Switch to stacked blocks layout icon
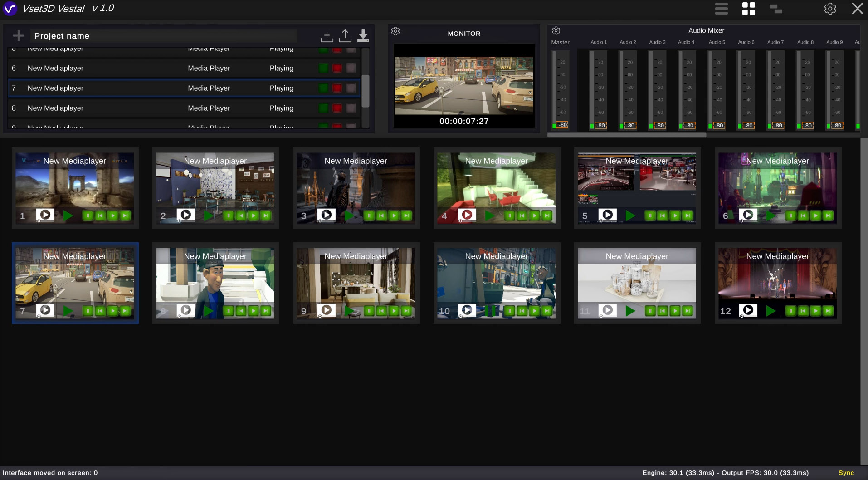 776,9
